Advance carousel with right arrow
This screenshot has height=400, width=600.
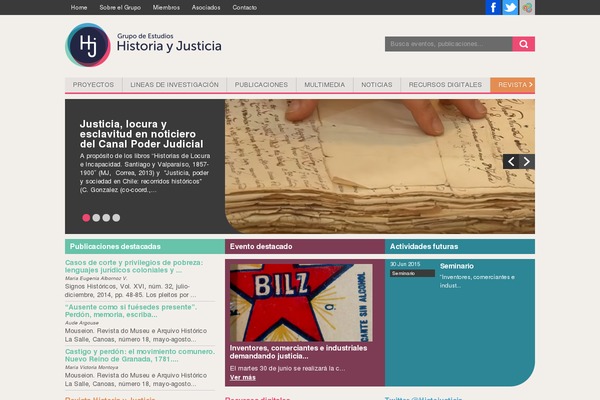pos(527,162)
